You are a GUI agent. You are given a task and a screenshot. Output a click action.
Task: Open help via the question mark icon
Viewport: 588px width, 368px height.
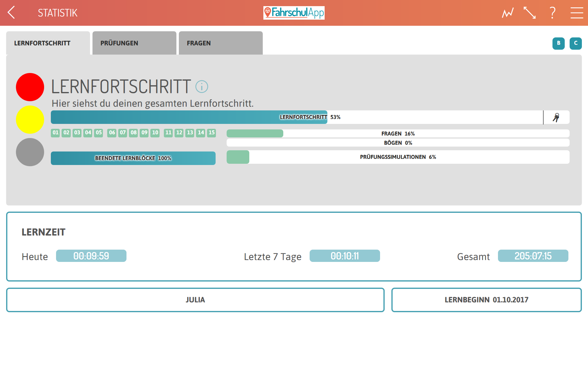[x=553, y=13]
